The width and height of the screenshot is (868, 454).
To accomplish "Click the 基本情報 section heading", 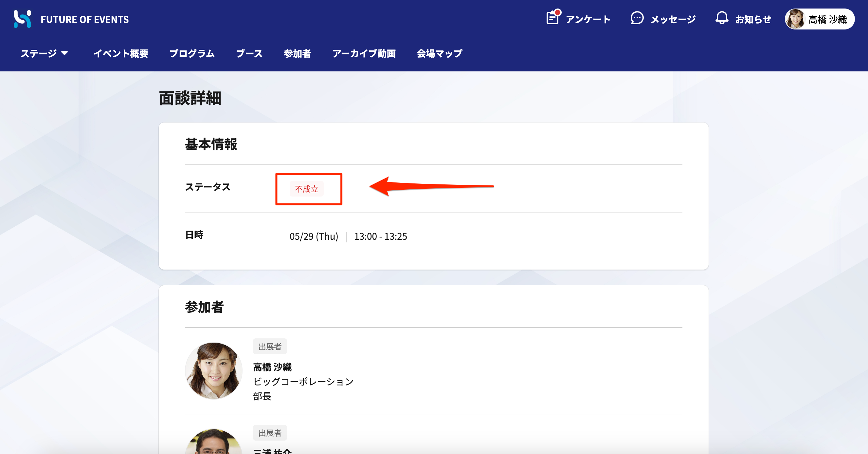I will point(211,144).
